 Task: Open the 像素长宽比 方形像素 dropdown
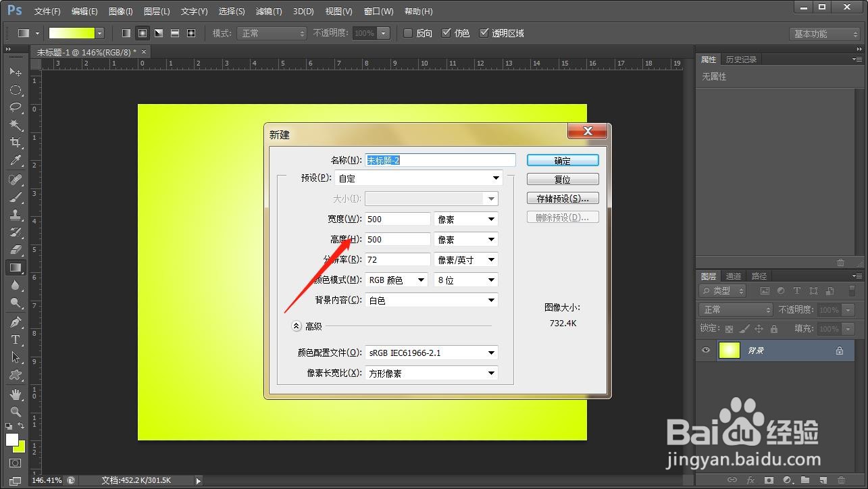point(432,373)
